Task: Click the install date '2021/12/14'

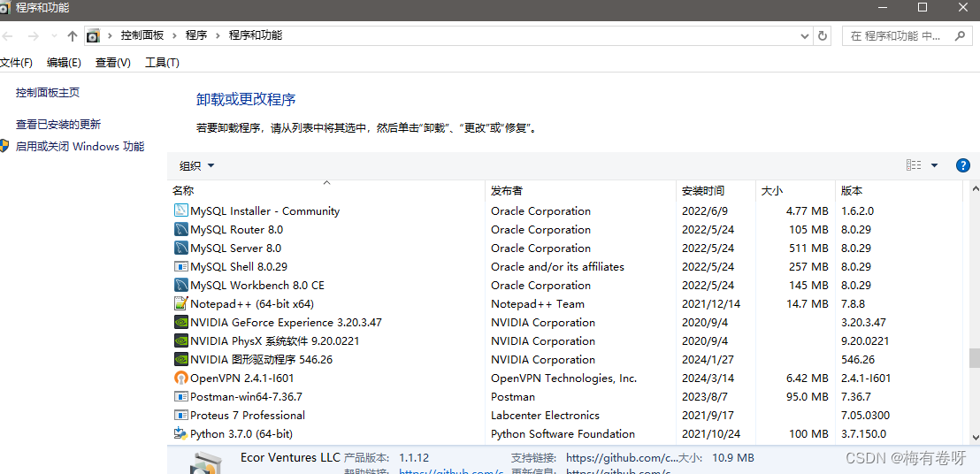Action: [x=710, y=304]
